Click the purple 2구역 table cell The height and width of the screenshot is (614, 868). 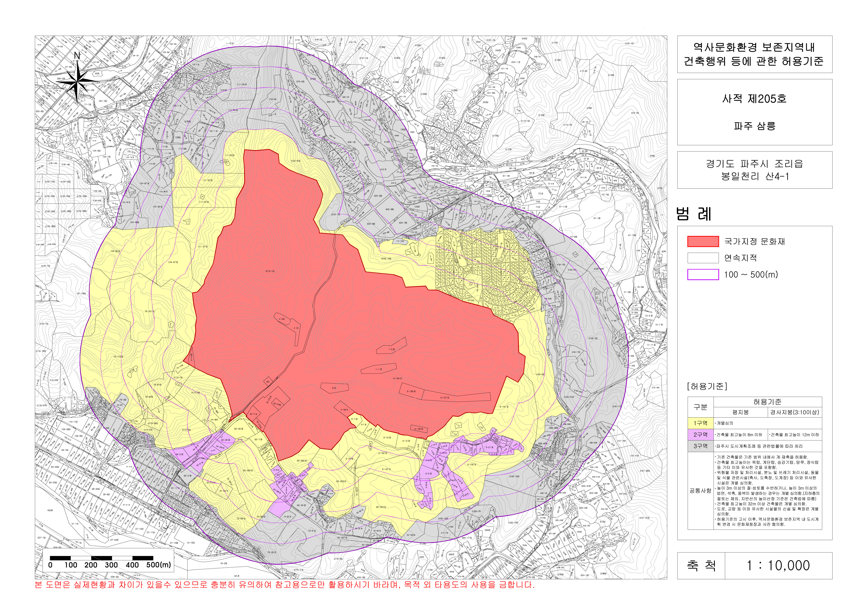click(x=700, y=435)
